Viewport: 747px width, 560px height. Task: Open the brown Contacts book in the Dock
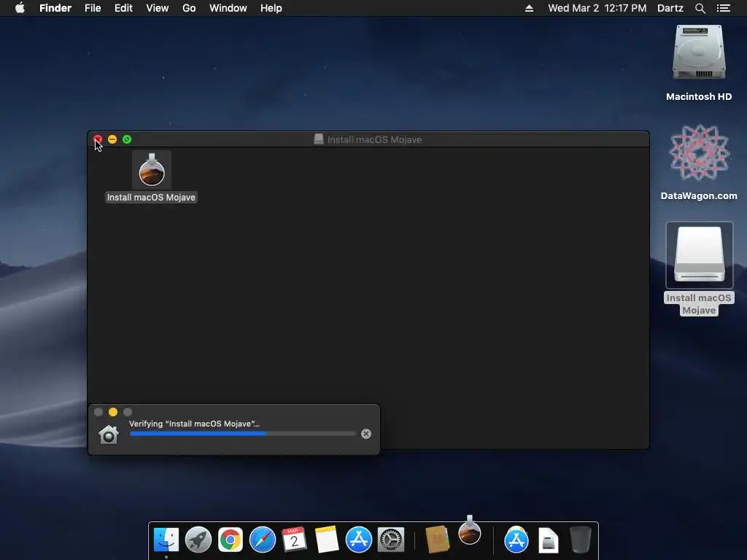[x=437, y=540]
